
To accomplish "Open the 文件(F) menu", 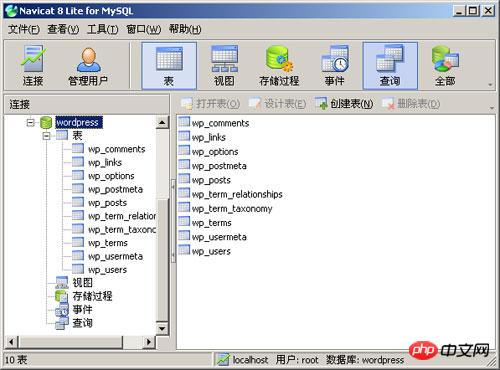I will click(24, 29).
